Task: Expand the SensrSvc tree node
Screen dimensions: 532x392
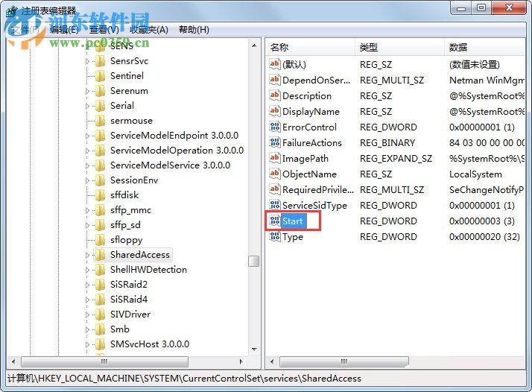Action: 87,61
